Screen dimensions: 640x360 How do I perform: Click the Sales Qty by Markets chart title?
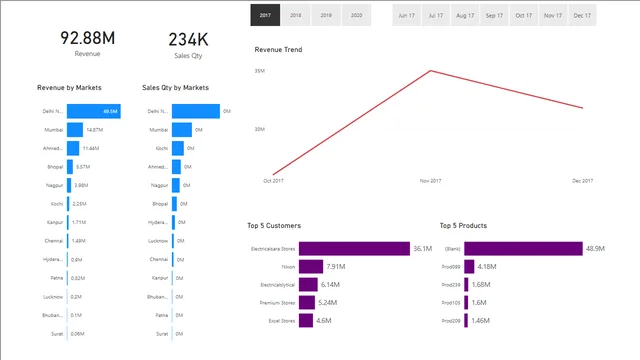pos(176,87)
